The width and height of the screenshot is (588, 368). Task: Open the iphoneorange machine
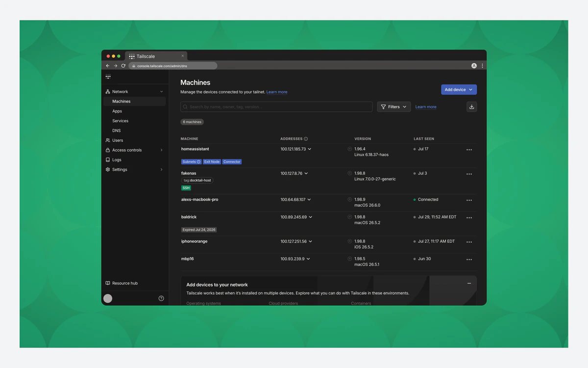195,241
